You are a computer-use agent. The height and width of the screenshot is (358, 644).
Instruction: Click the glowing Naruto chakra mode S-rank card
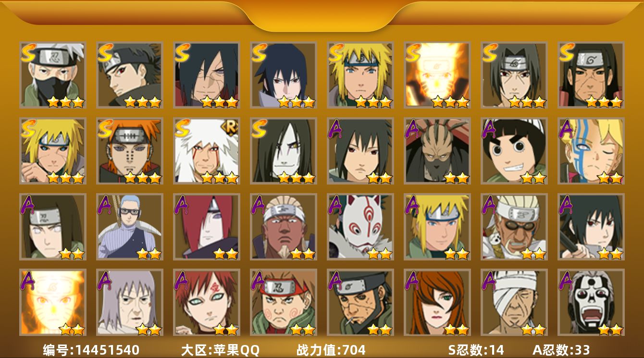(x=437, y=75)
